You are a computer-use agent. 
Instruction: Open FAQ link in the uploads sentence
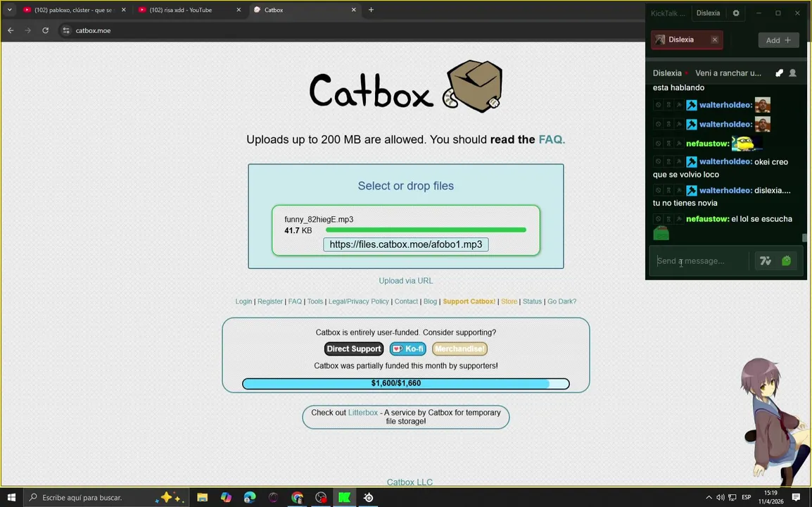552,139
